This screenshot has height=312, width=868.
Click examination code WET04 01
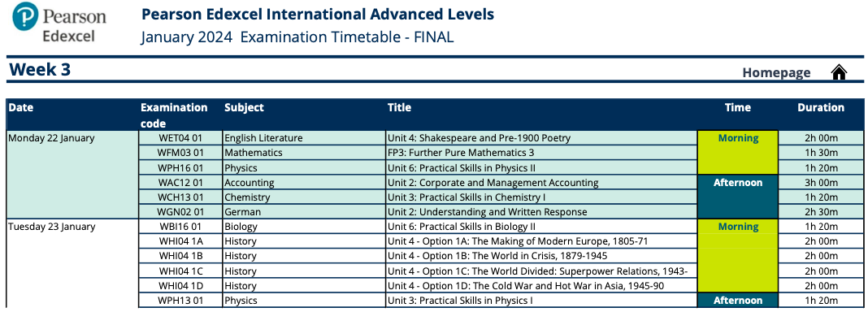point(180,138)
